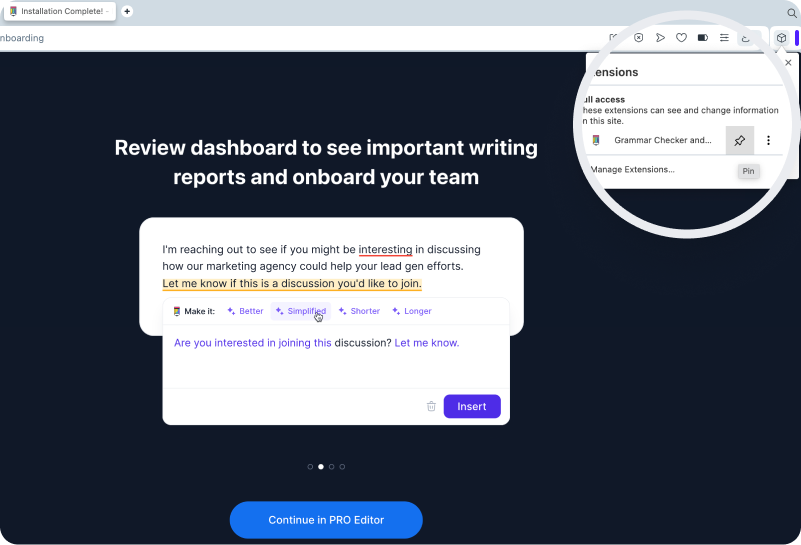Click the extensions cube icon in toolbar
Screen dimensions: 801x545
[x=782, y=38]
